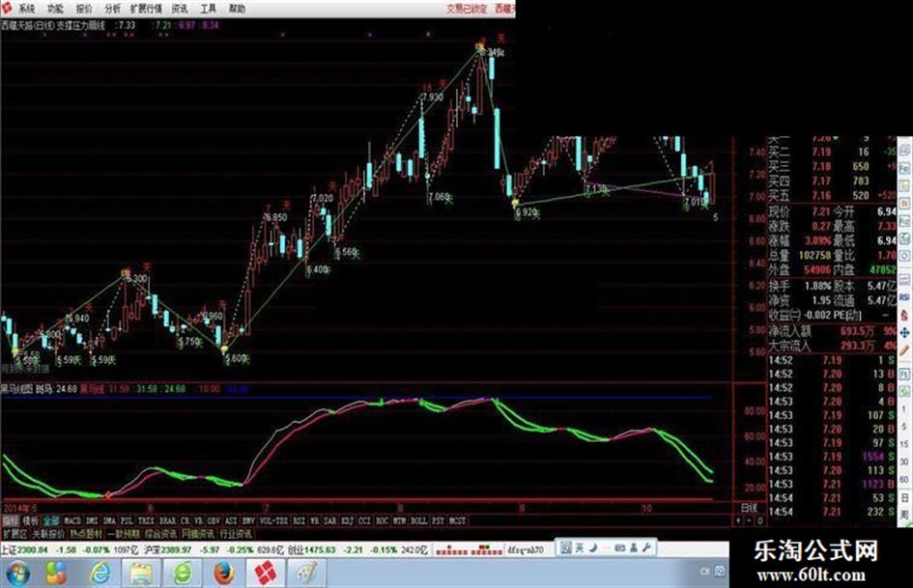
Task: Open the 关联报价 tab
Action: point(47,534)
